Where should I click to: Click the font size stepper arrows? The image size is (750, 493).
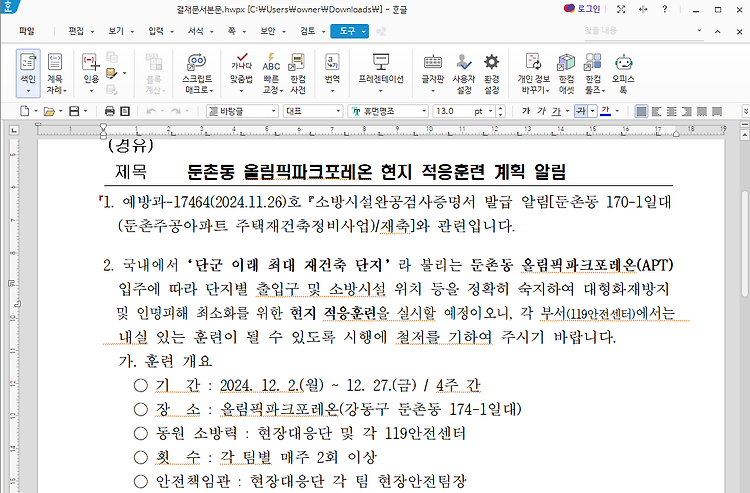click(x=500, y=111)
